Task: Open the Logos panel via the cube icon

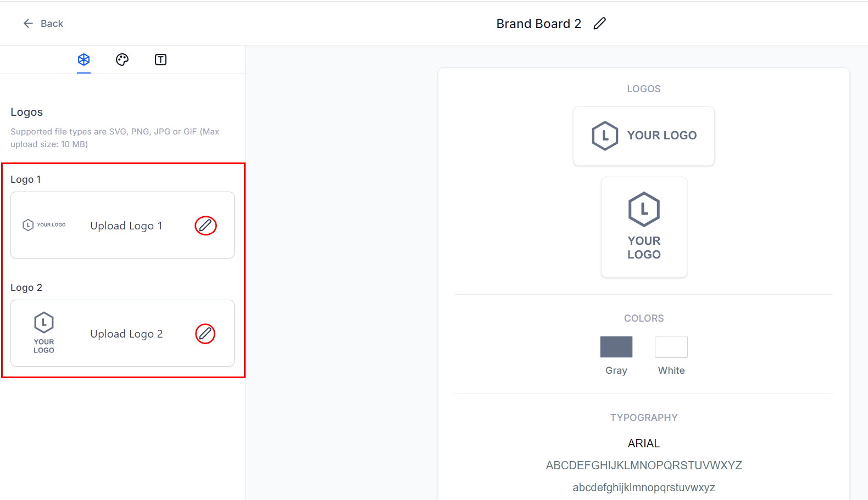Action: pyautogui.click(x=84, y=59)
